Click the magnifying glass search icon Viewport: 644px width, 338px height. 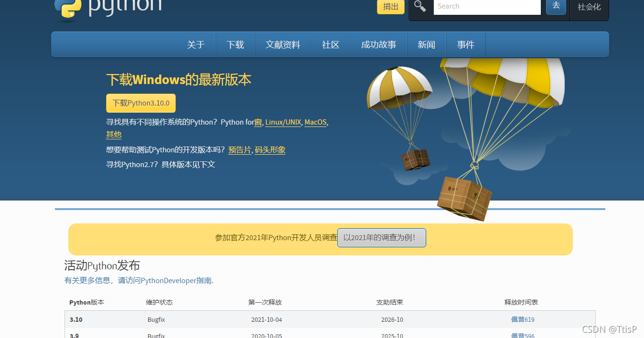click(x=420, y=6)
